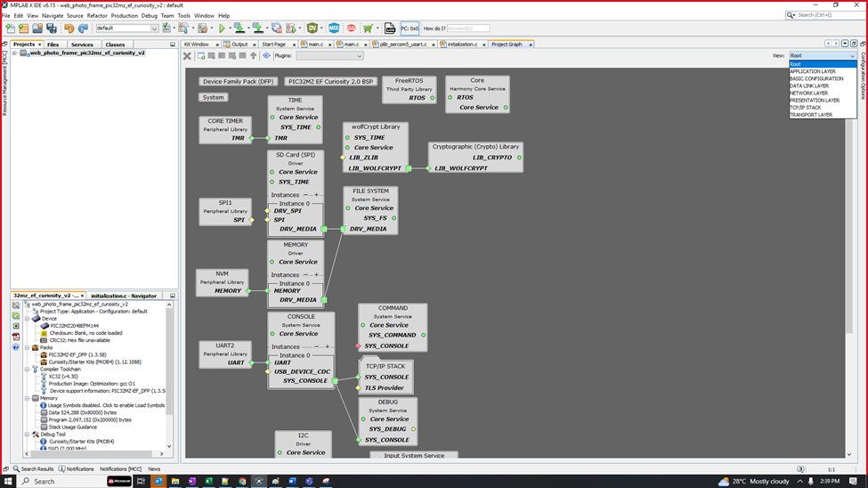Open the Refactor menu
This screenshot has height=488, width=868.
pyautogui.click(x=97, y=15)
